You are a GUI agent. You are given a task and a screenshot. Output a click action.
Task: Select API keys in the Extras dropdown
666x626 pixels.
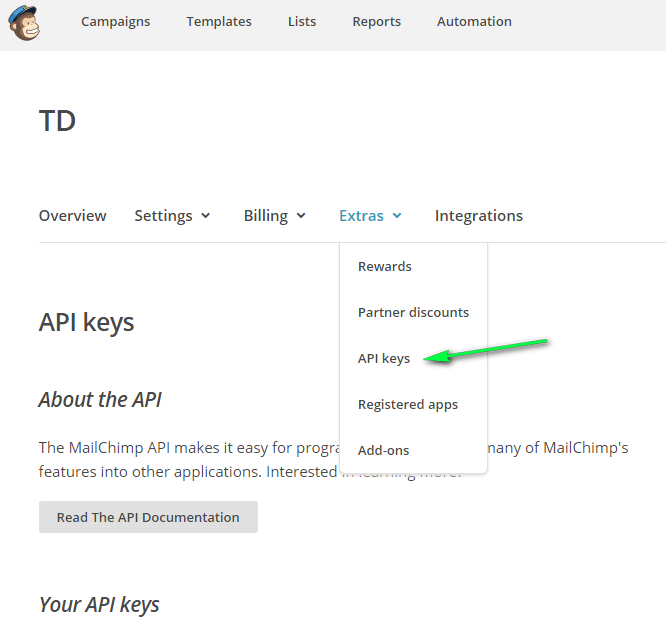(384, 359)
